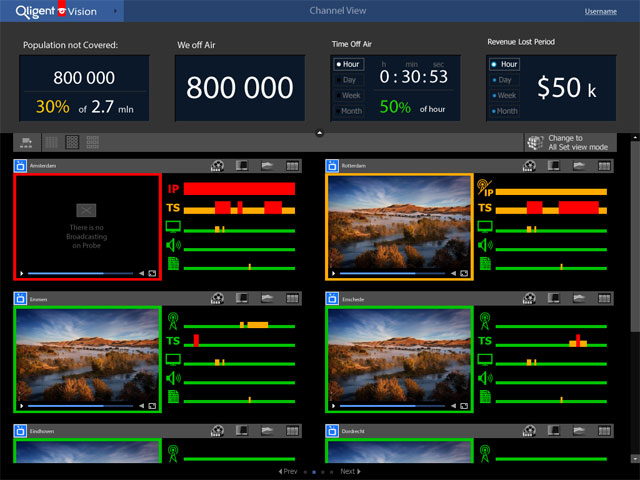Open film reel icon in Amsterdam header

[217, 166]
